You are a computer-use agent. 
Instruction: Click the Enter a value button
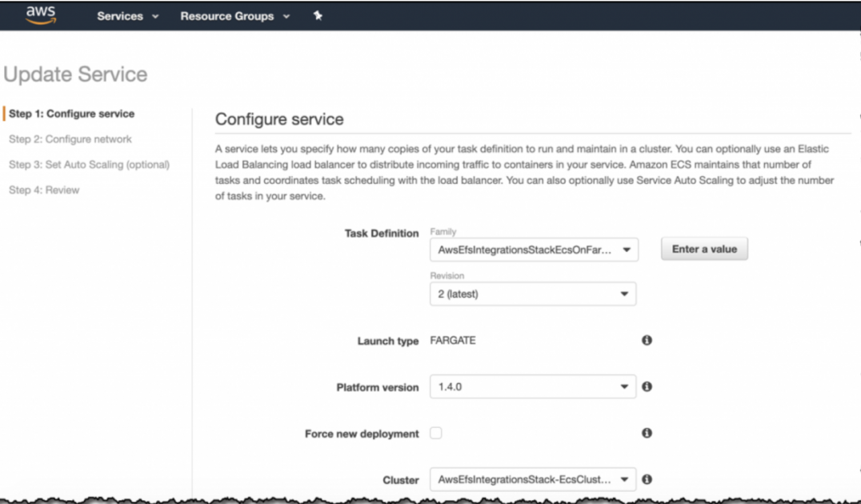(x=704, y=249)
